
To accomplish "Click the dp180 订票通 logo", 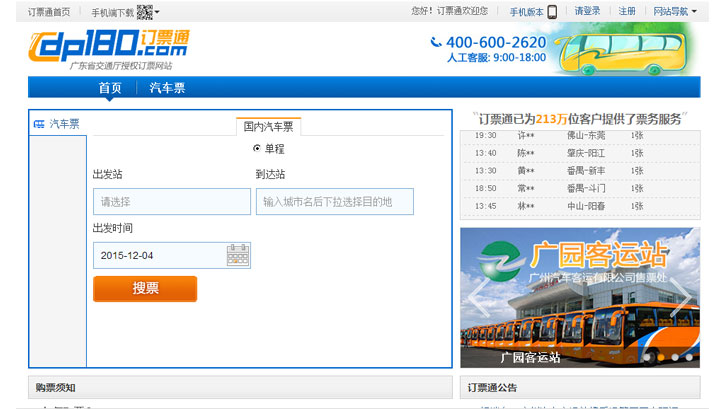I will (108, 47).
